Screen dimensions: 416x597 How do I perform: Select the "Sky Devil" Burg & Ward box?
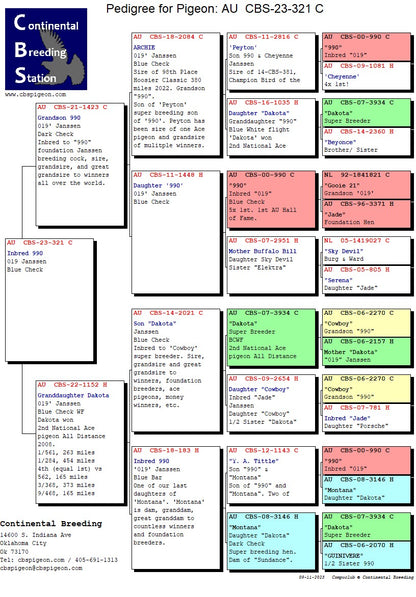tap(366, 250)
